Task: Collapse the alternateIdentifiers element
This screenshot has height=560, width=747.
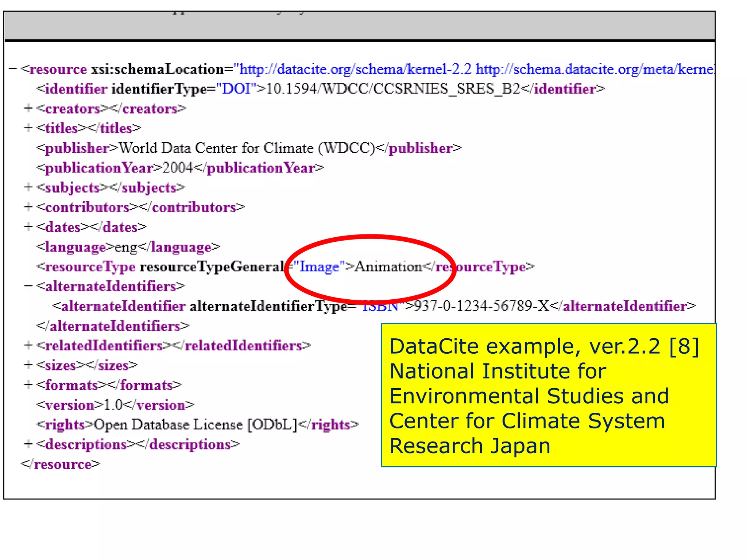Action: (28, 286)
